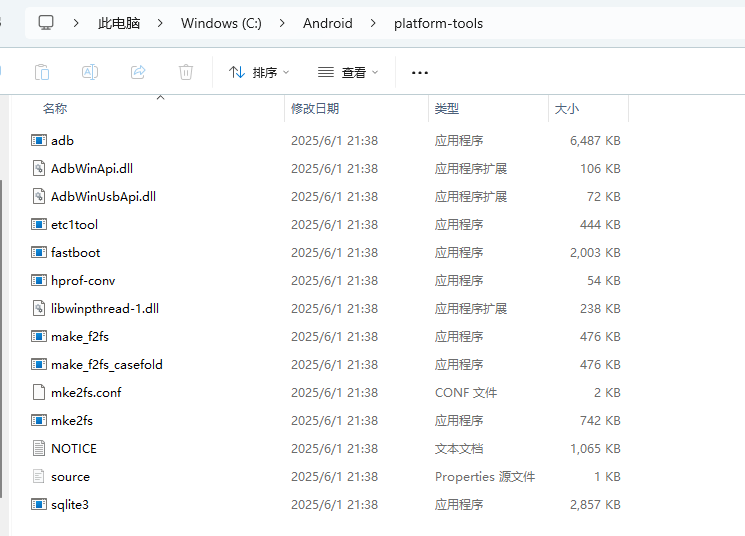Click the etc1tool application icon

tap(39, 224)
